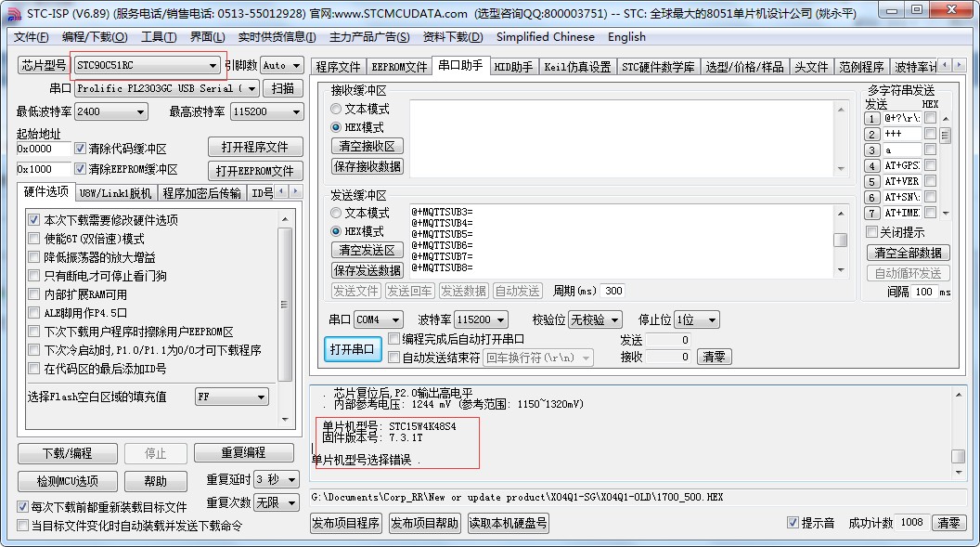Click the 周期(ms) 300 input field
Viewport: 980px width, 547px height.
pos(613,291)
